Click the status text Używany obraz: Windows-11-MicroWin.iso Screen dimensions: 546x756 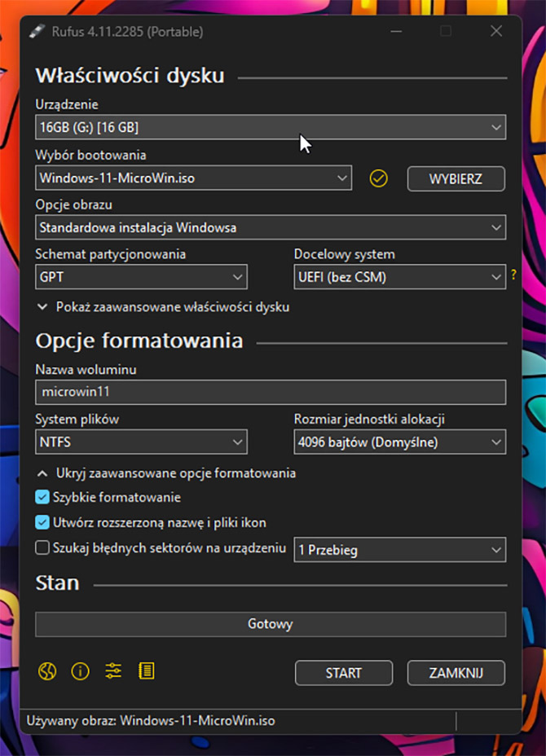point(151,721)
